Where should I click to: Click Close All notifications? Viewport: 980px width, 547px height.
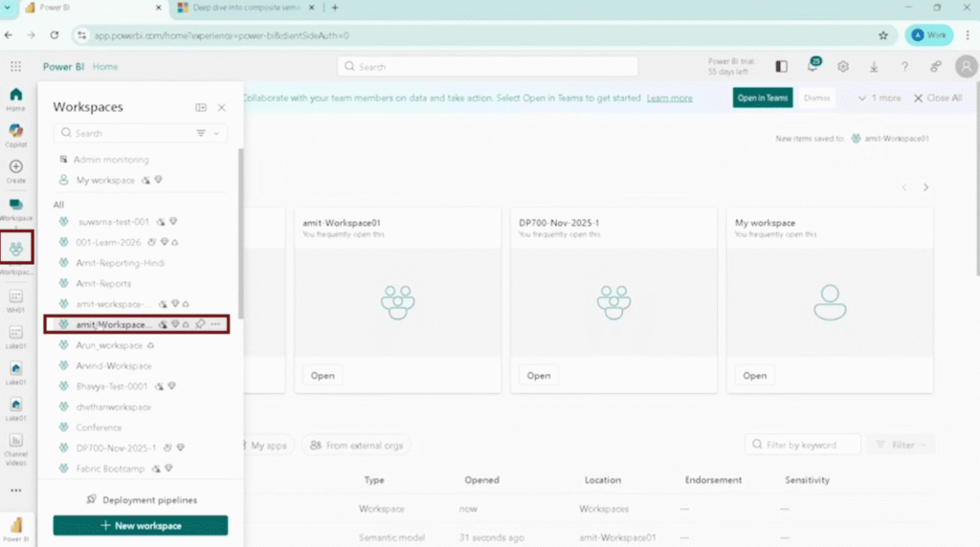pyautogui.click(x=938, y=98)
